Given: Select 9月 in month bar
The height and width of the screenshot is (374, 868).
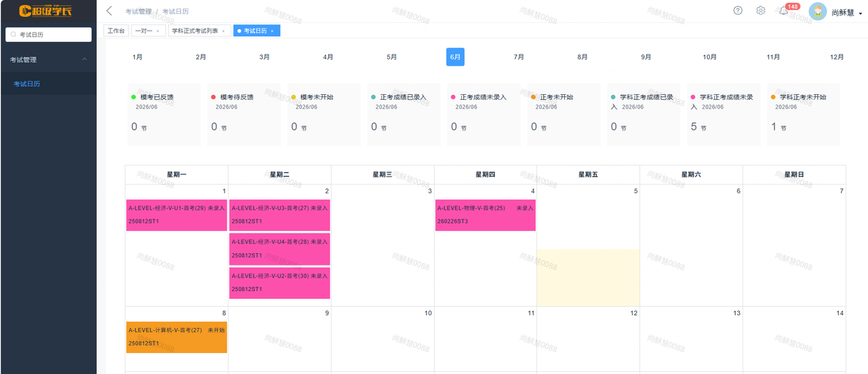Looking at the screenshot, I should [646, 57].
